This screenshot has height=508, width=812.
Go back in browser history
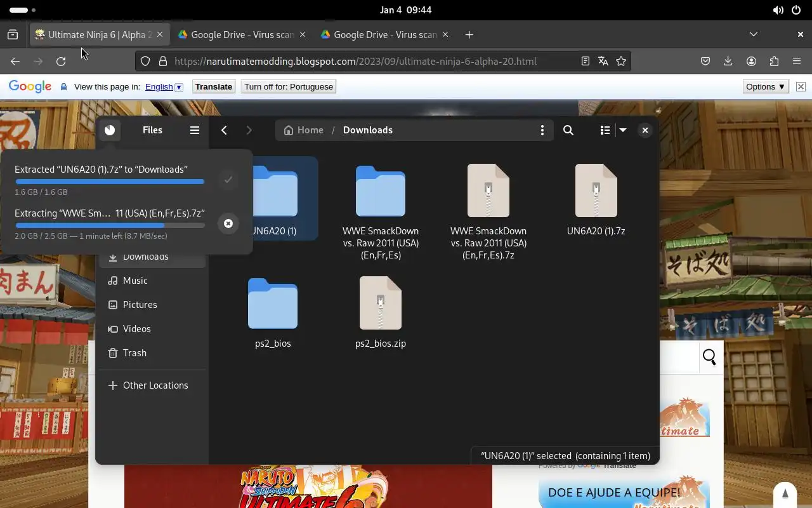click(x=15, y=61)
